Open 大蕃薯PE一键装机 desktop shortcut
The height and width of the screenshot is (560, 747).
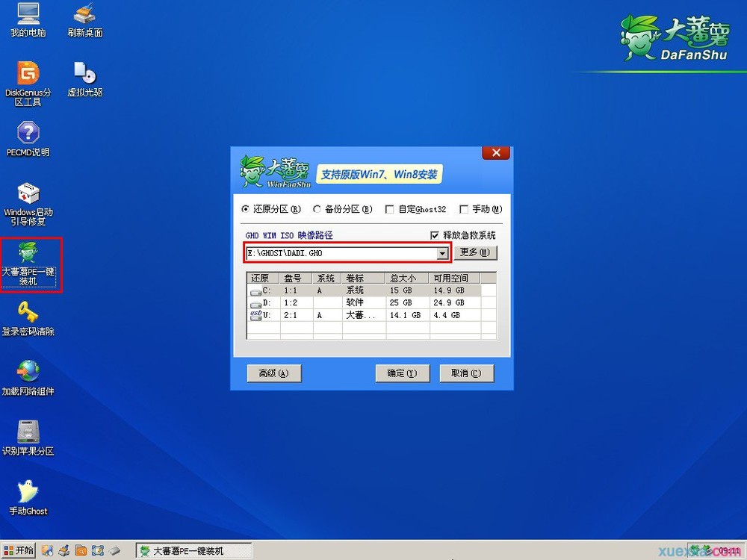28,258
